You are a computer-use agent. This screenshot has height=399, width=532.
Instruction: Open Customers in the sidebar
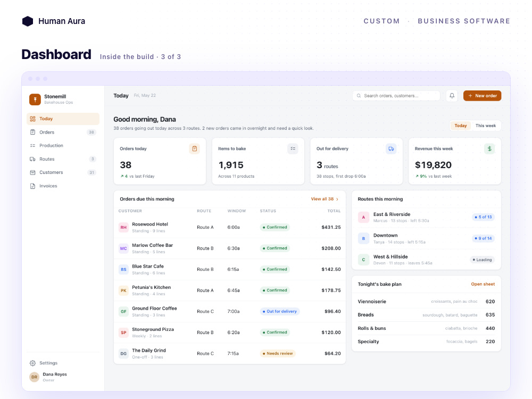tap(63, 172)
